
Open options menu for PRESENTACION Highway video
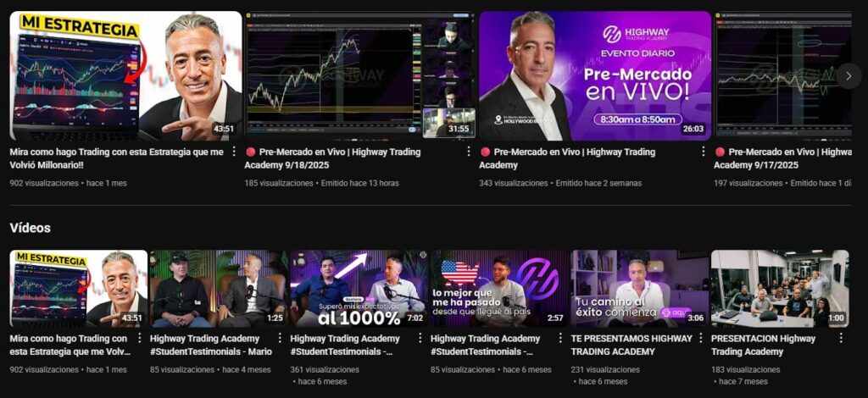(x=841, y=338)
